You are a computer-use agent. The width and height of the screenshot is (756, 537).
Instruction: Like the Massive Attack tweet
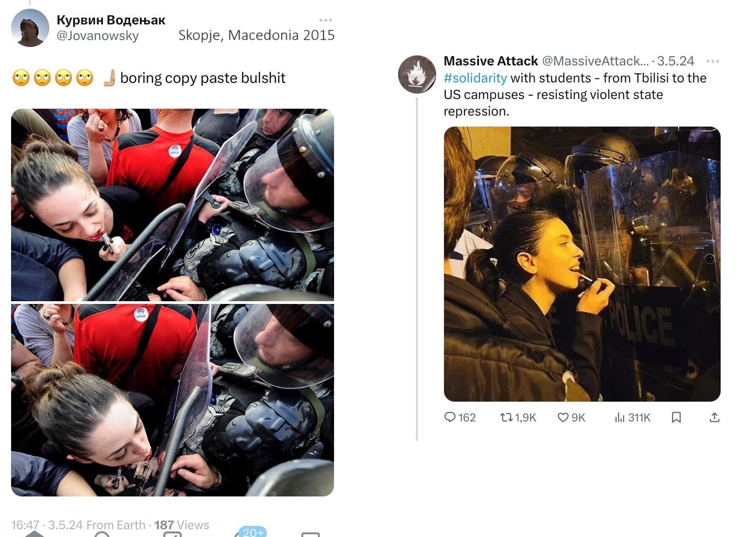click(x=571, y=417)
